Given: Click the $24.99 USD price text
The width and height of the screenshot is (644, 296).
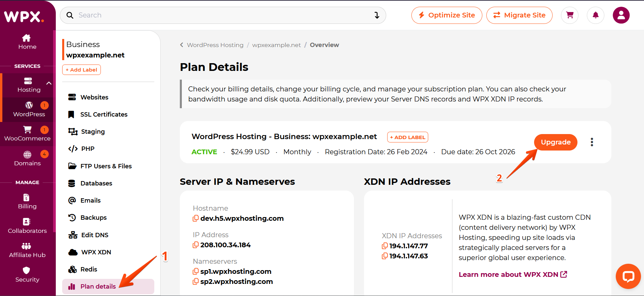Looking at the screenshot, I should 250,152.
